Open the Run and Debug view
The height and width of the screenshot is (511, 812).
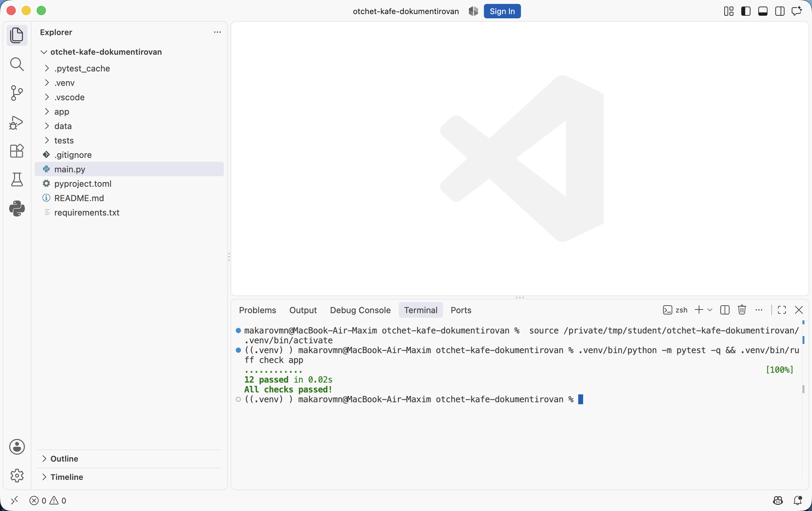[17, 122]
